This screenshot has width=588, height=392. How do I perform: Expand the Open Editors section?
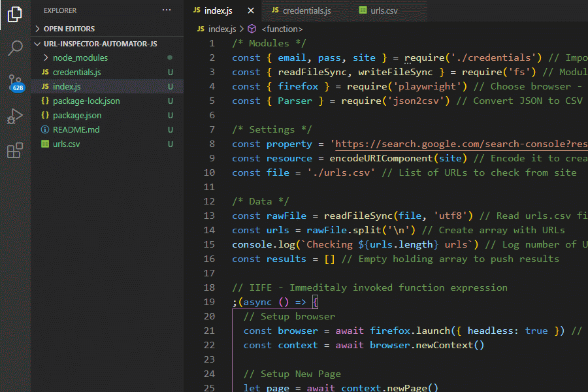(69, 29)
